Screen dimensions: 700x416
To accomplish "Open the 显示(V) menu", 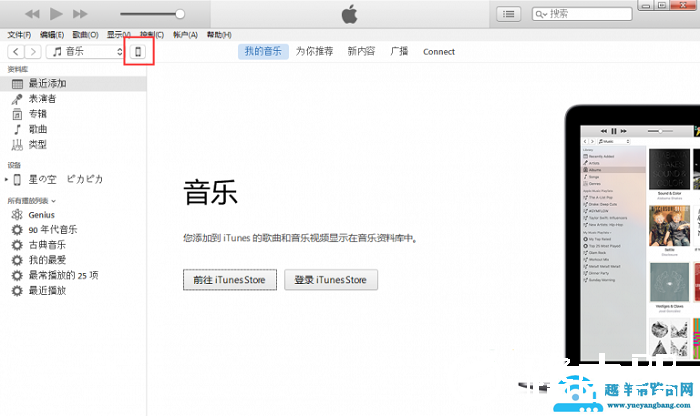I will [x=119, y=35].
